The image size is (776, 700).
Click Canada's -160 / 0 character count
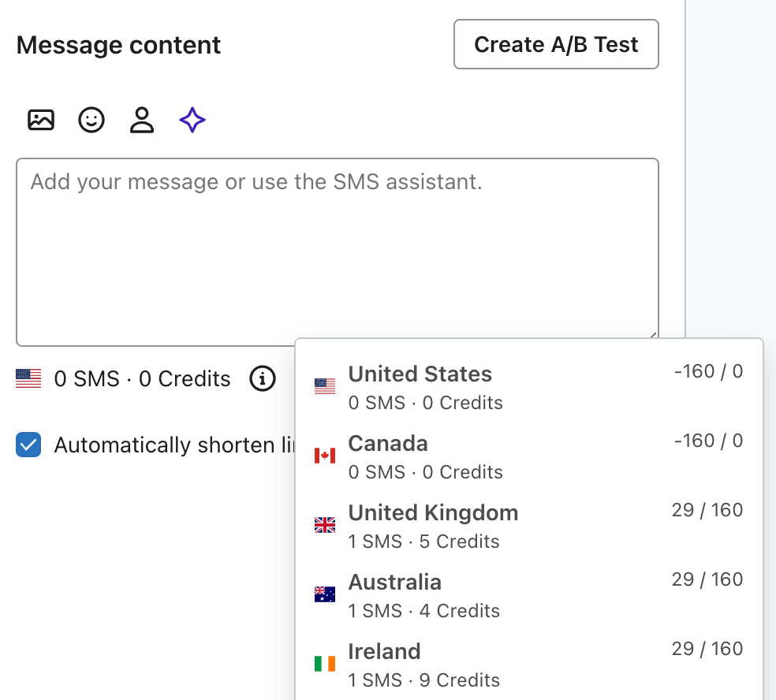point(708,441)
